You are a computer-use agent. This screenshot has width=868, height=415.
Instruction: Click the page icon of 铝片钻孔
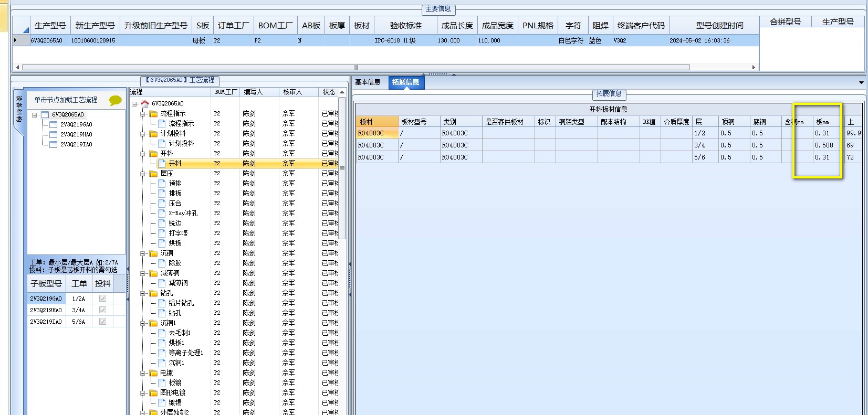(x=162, y=303)
